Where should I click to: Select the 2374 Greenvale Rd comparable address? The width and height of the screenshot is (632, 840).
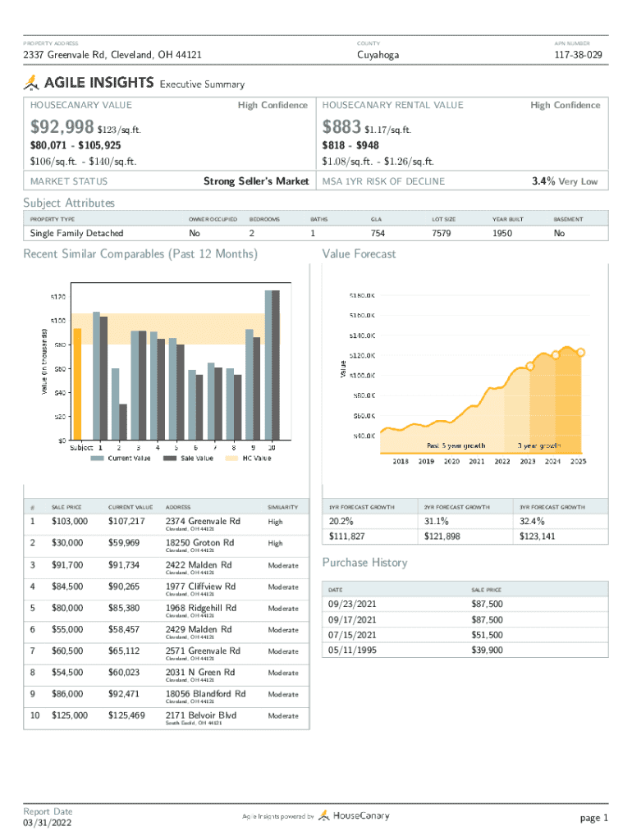click(203, 521)
